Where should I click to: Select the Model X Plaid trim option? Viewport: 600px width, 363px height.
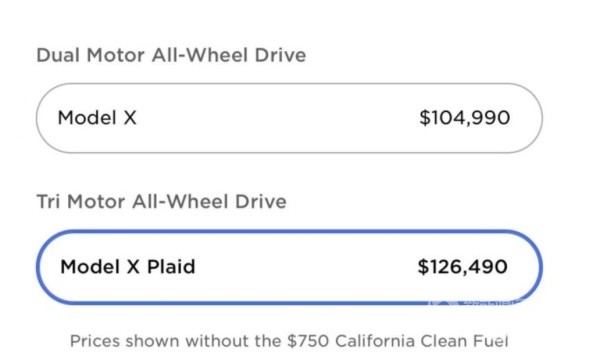(289, 267)
